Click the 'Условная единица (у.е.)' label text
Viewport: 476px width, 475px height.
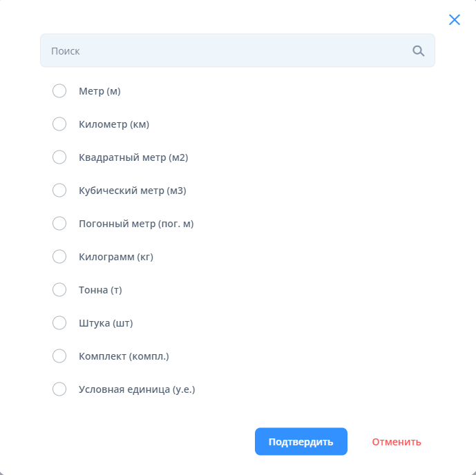point(137,389)
